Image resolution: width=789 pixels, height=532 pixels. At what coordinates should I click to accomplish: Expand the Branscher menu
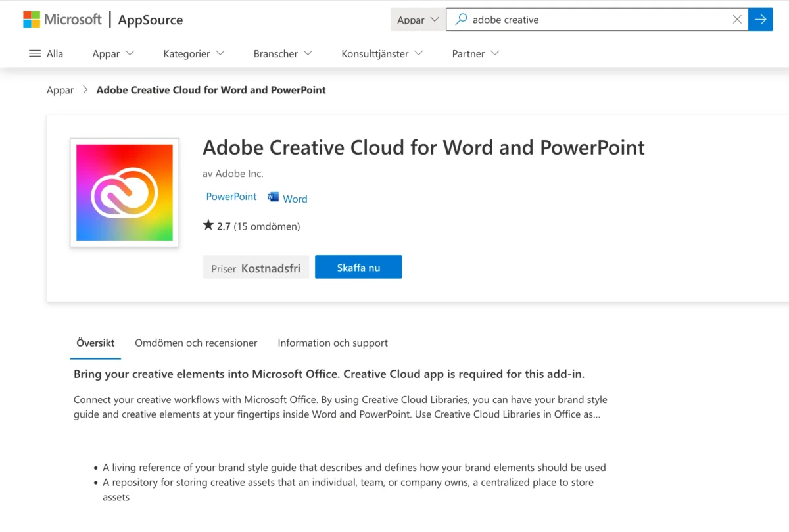(283, 53)
